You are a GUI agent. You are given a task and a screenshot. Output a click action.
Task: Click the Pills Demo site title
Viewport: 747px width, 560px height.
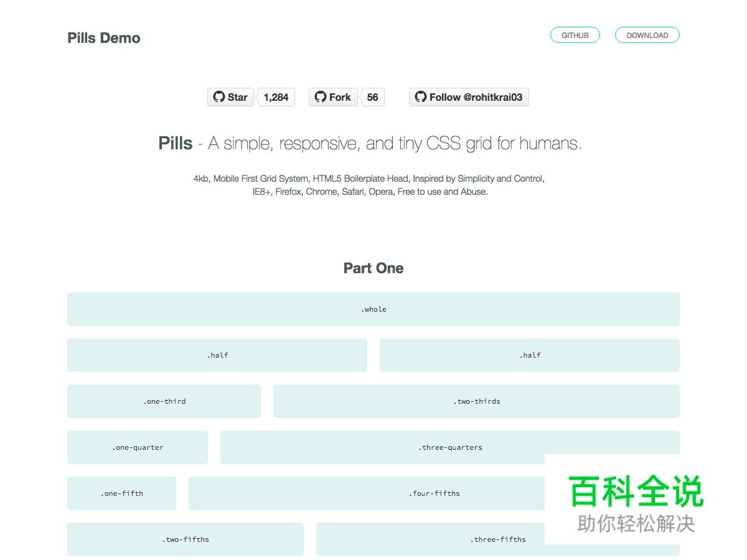pyautogui.click(x=104, y=38)
